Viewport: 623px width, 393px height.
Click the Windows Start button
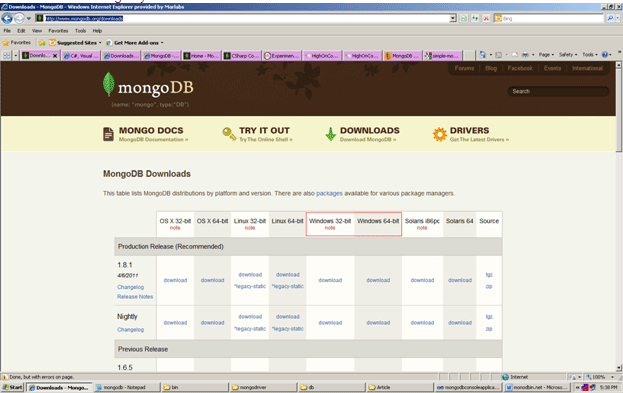click(13, 387)
